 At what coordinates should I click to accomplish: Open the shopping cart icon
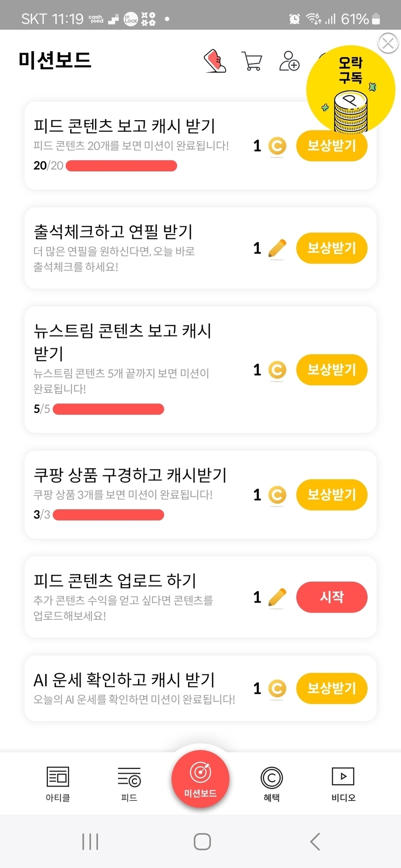[252, 61]
